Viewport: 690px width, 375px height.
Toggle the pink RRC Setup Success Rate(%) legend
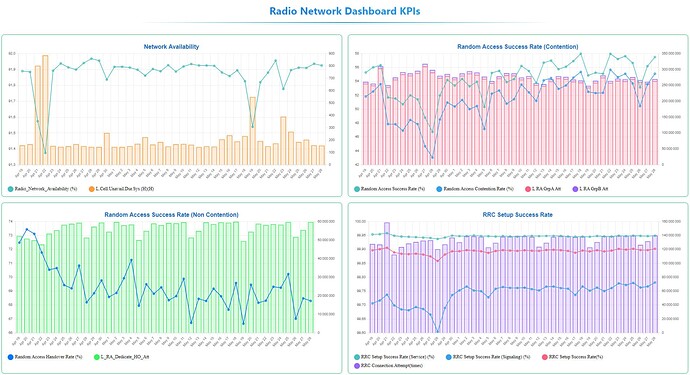pos(573,357)
